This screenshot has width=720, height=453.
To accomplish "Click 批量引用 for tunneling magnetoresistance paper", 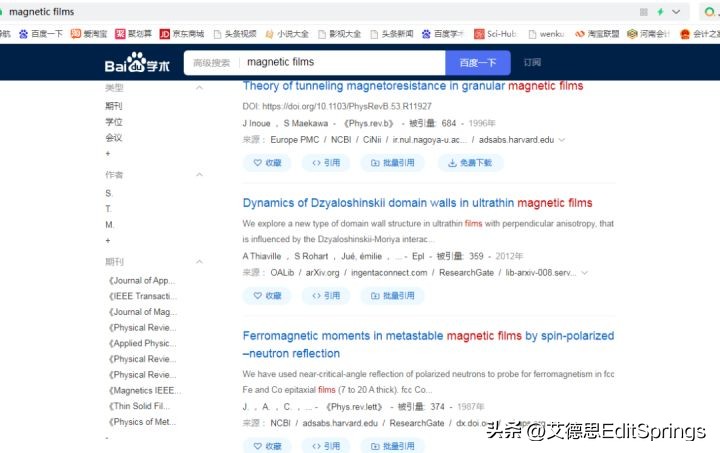I will 393,162.
